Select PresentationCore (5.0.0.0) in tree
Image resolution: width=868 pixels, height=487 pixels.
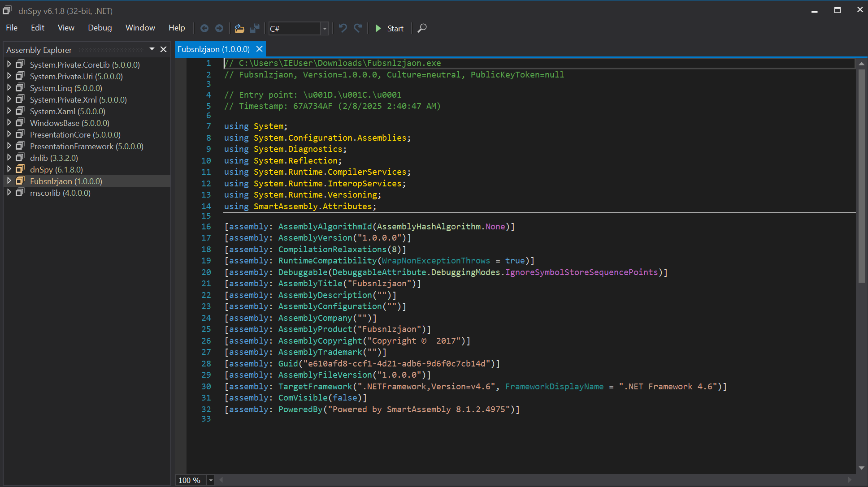75,135
